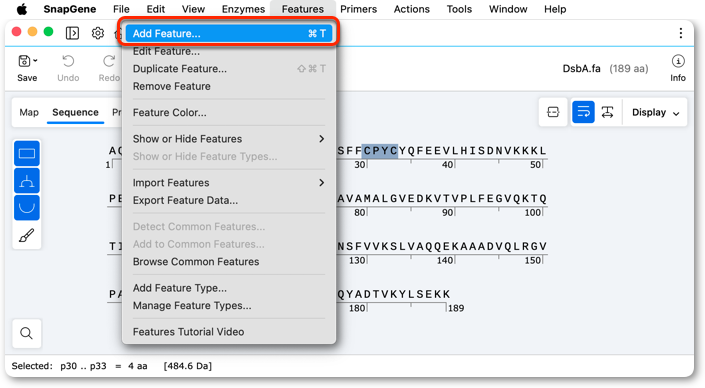The height and width of the screenshot is (388, 705).
Task: Click the Redo icon
Action: coord(109,61)
